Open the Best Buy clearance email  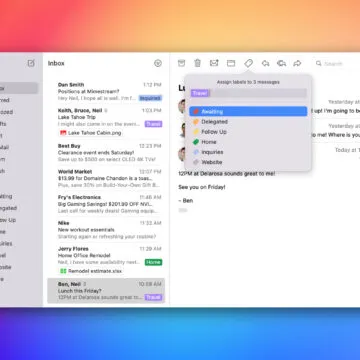click(x=106, y=153)
